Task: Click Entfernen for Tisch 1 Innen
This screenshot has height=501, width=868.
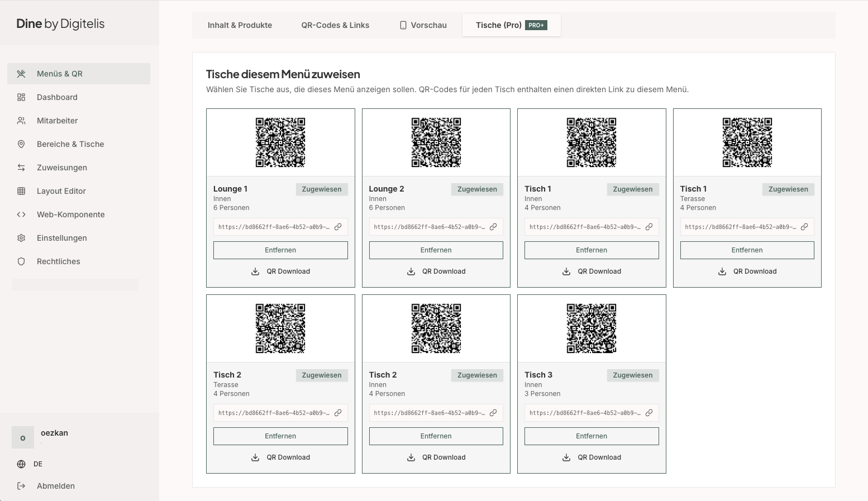Action: pyautogui.click(x=592, y=250)
